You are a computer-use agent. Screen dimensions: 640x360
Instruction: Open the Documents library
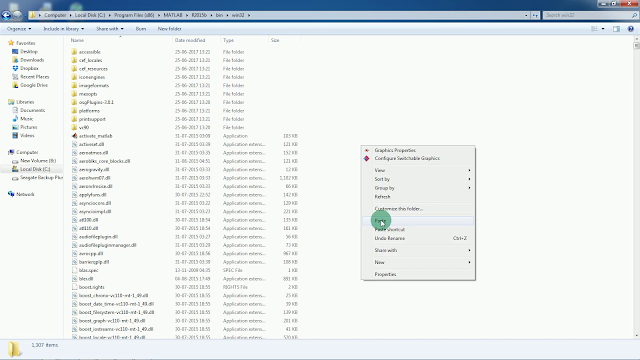[32, 110]
